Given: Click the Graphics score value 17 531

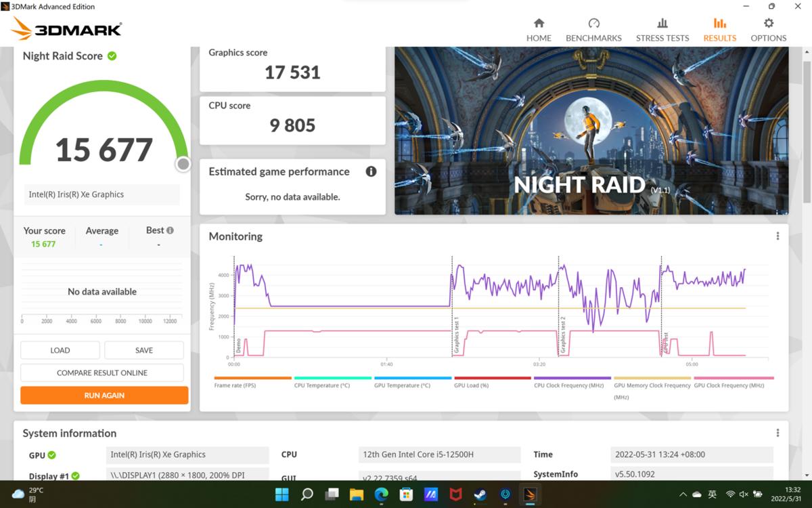Looking at the screenshot, I should click(x=292, y=72).
